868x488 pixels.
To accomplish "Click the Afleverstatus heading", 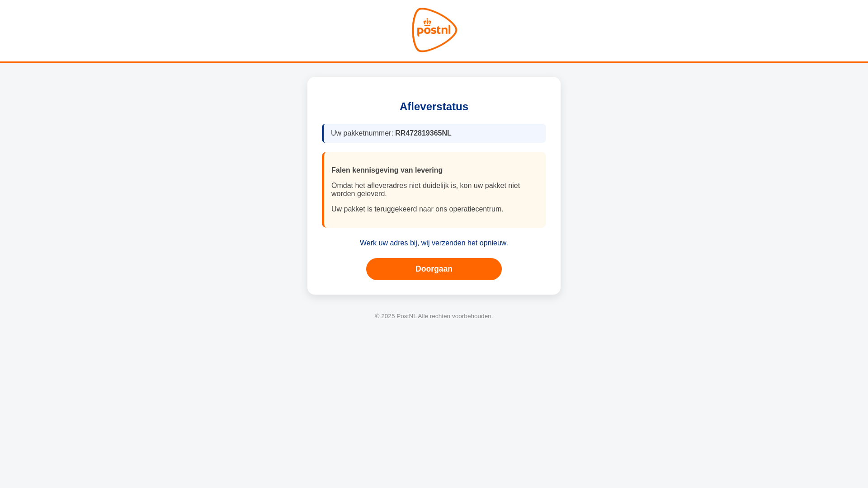I will coord(434,107).
